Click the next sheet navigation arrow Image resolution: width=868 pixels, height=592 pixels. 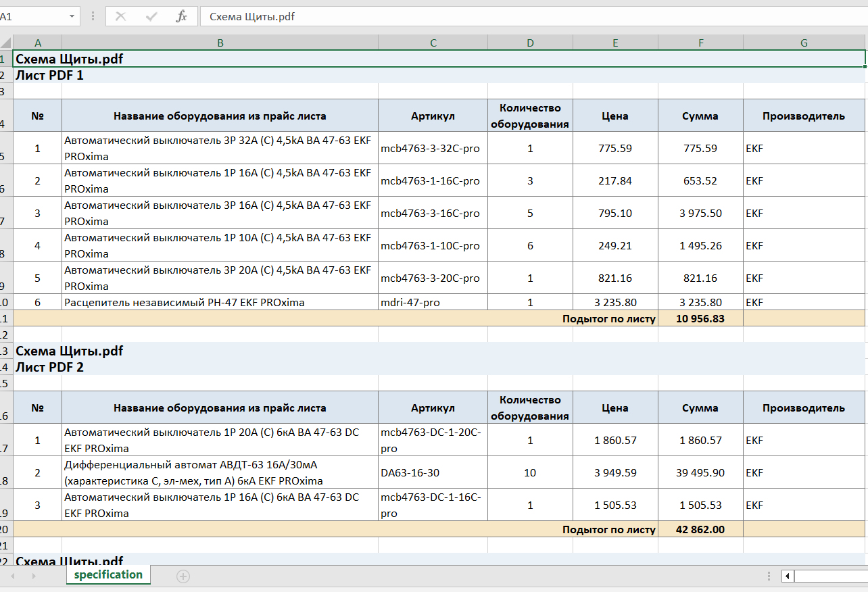tap(33, 576)
